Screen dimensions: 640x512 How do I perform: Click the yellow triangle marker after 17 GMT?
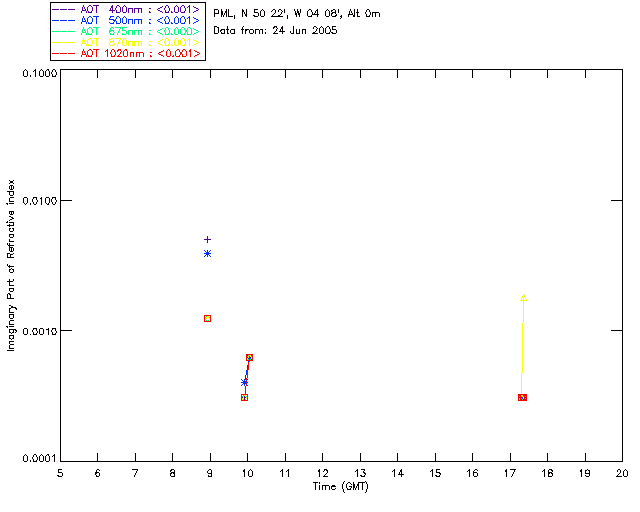click(x=524, y=298)
